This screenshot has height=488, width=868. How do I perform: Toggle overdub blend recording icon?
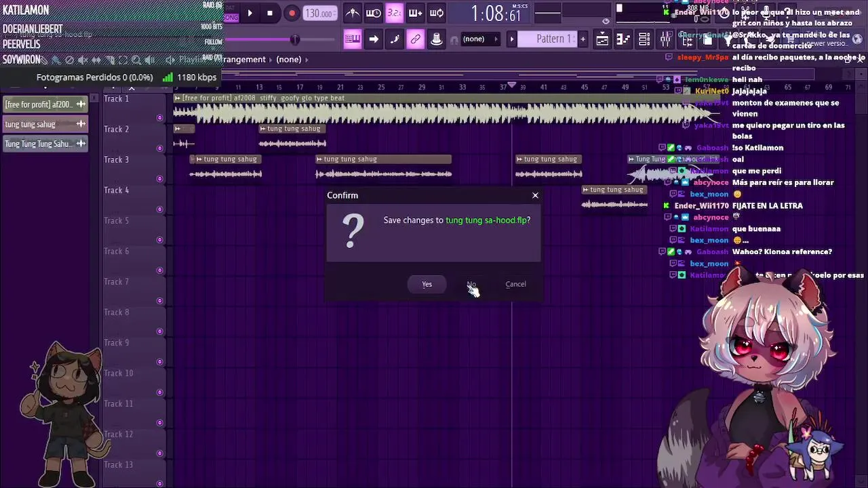coord(415,13)
